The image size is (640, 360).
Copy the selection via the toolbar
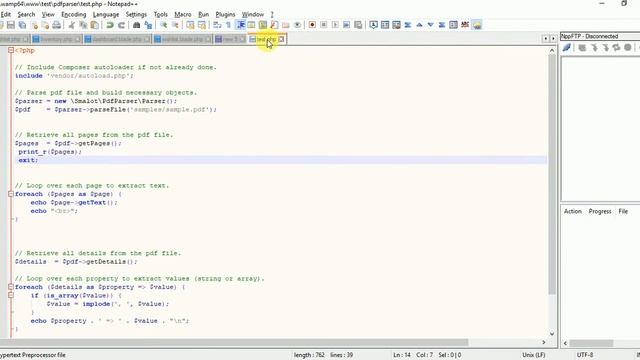83,25
